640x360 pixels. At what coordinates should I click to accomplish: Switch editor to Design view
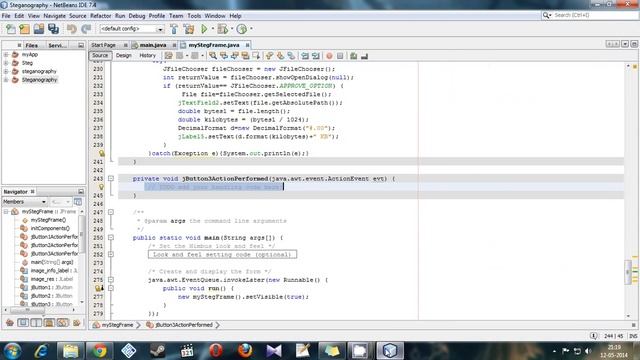tap(123, 56)
